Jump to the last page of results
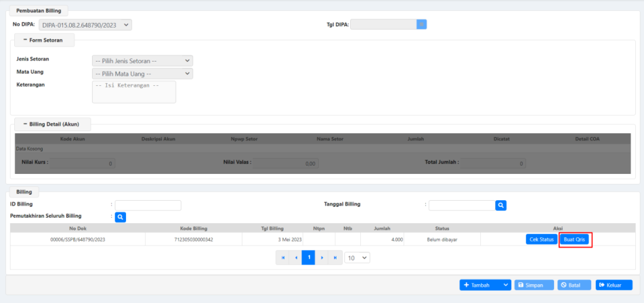This screenshot has width=644, height=303. click(x=335, y=258)
